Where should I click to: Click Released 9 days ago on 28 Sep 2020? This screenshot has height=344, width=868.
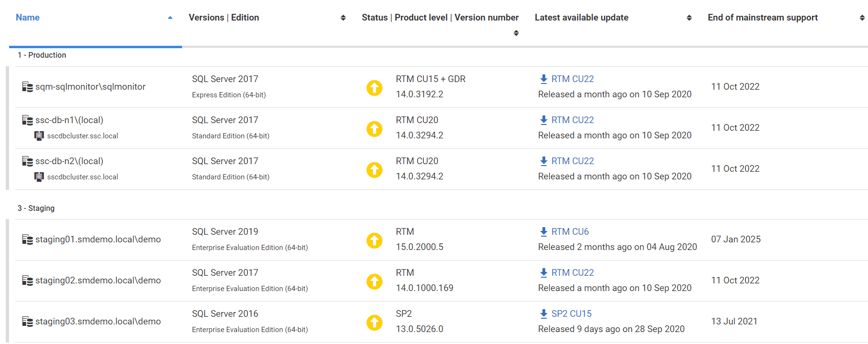click(x=611, y=329)
